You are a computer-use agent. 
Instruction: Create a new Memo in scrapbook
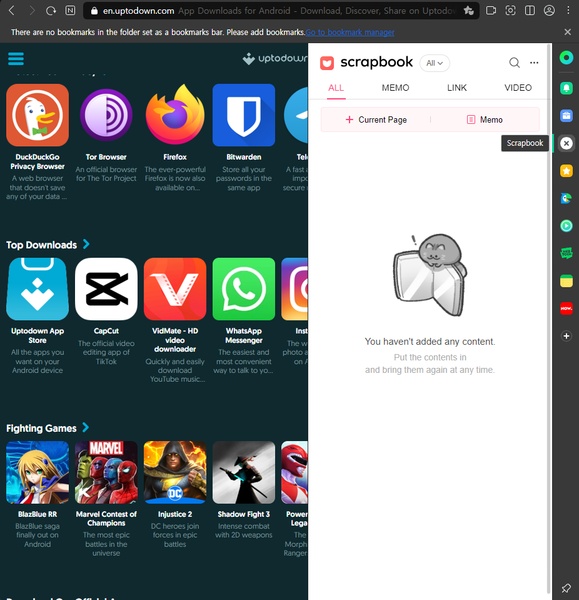(x=485, y=120)
